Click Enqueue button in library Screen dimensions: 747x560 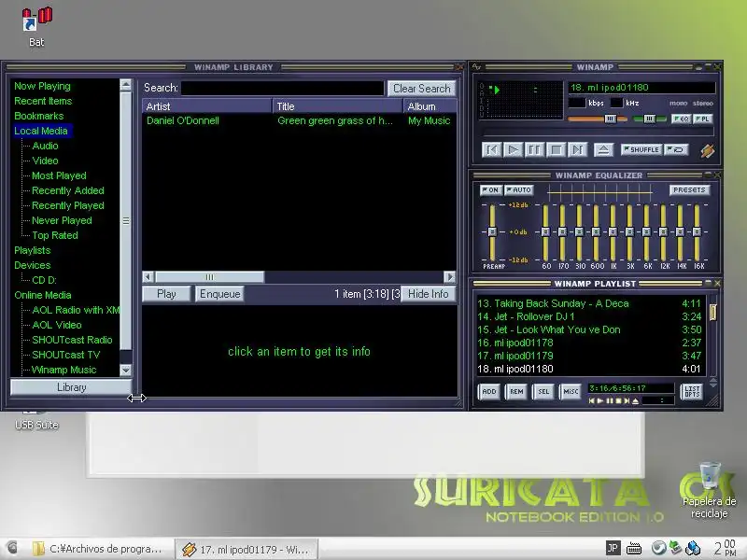point(219,294)
